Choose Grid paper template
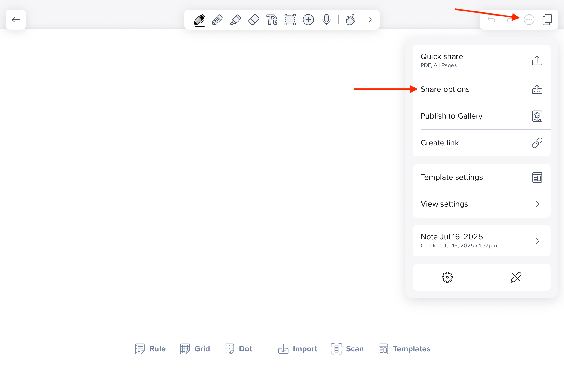 (x=195, y=349)
